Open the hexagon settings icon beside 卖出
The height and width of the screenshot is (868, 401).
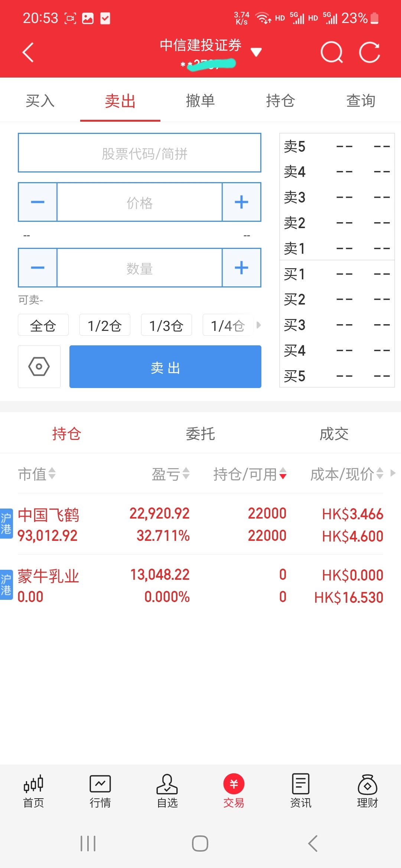39,366
